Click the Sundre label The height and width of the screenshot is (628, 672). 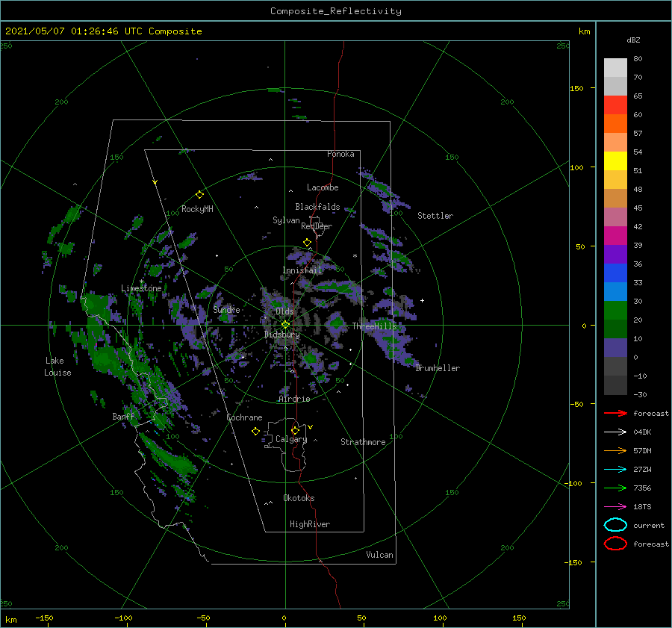(x=226, y=309)
